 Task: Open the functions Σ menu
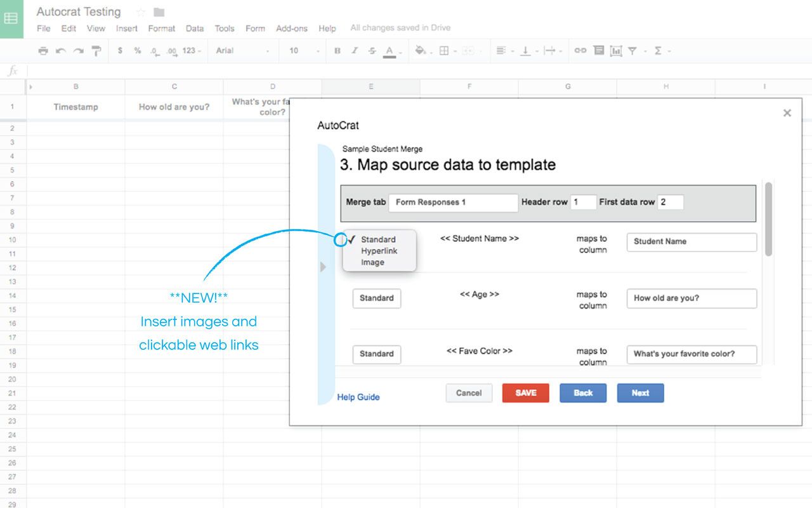[658, 50]
